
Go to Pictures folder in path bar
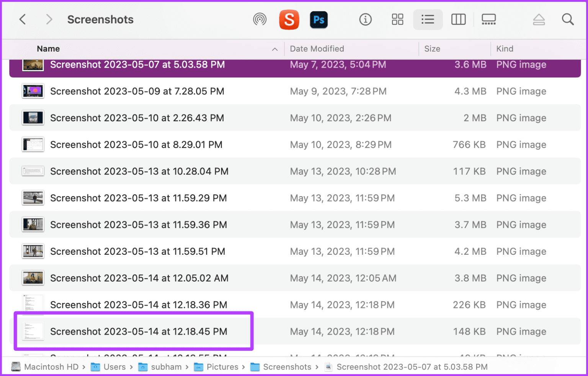coord(222,367)
